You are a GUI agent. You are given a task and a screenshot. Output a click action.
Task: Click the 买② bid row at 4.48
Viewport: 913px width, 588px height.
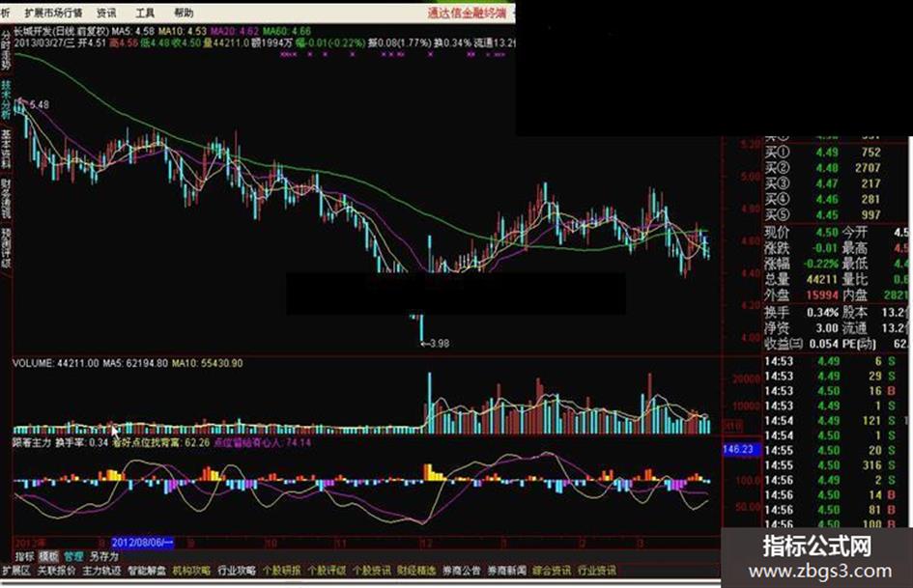click(822, 168)
